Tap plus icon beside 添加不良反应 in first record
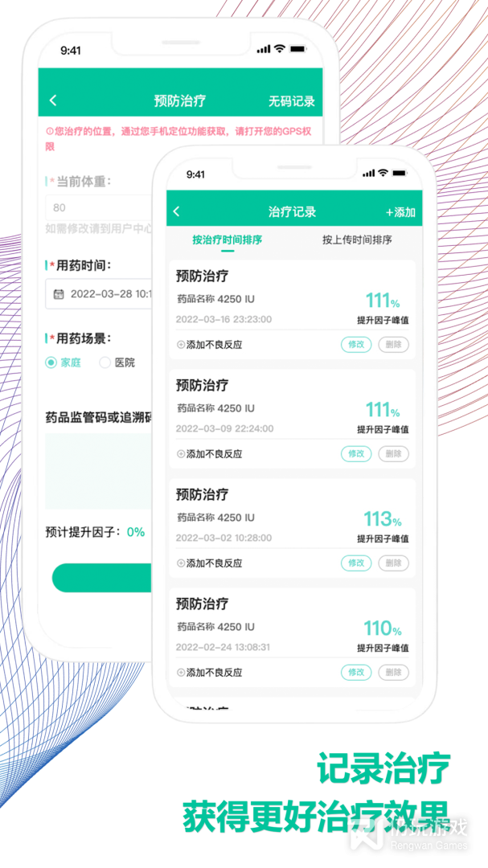Image resolution: width=488 pixels, height=868 pixels. click(x=181, y=345)
